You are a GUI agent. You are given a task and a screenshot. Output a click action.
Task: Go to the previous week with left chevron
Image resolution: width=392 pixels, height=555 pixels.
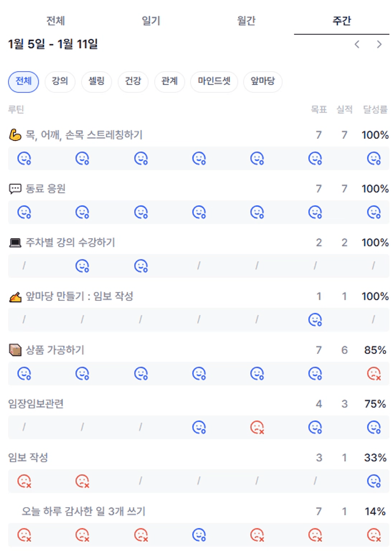click(357, 45)
